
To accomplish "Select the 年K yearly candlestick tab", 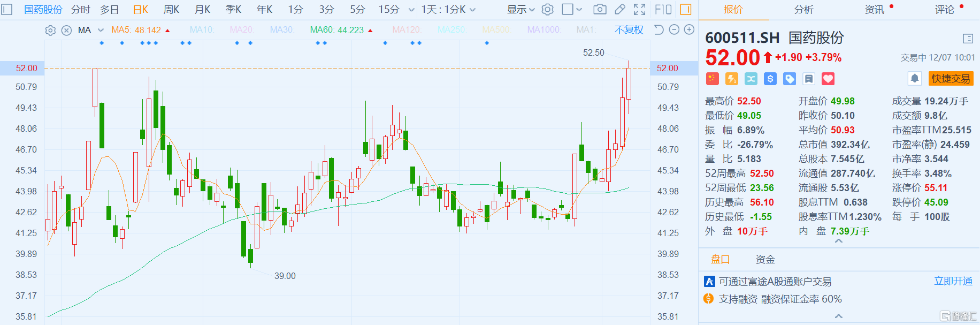I will [x=265, y=10].
